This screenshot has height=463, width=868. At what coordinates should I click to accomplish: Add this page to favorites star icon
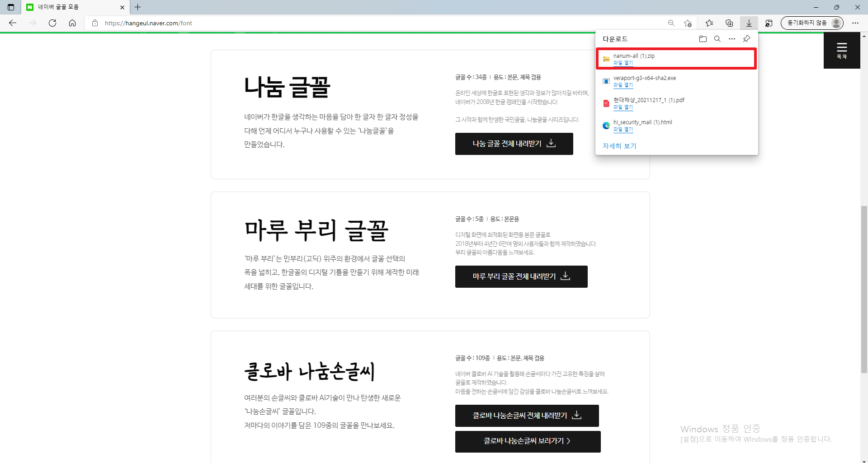click(x=688, y=23)
